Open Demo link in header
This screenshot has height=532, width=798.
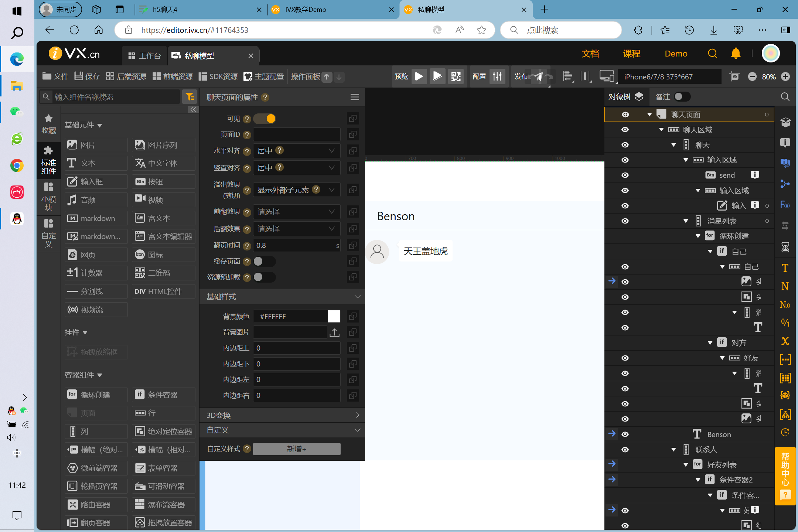676,54
